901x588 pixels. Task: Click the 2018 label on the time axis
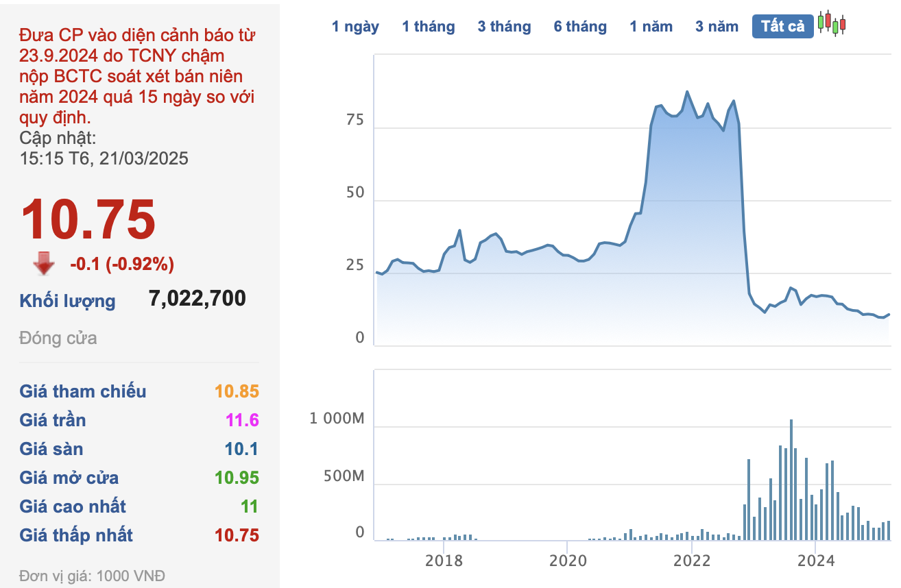(444, 561)
